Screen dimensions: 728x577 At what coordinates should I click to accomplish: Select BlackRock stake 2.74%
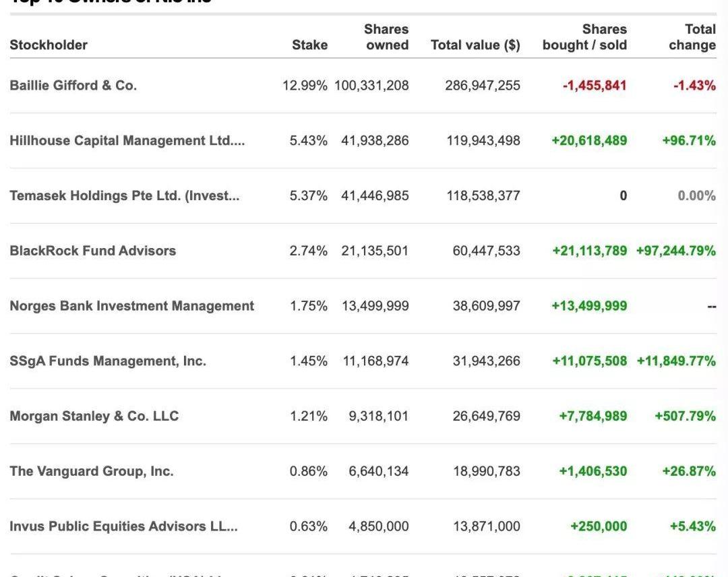(309, 251)
